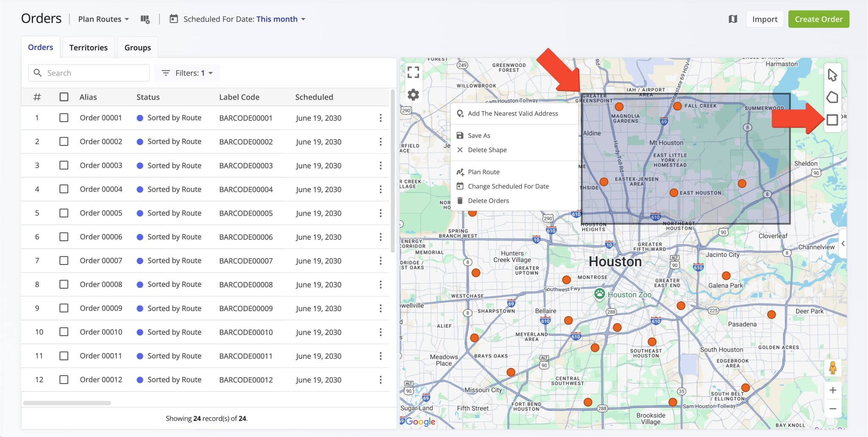Click the BARCODE00004 label code cell
The height and width of the screenshot is (437, 868).
coord(246,189)
